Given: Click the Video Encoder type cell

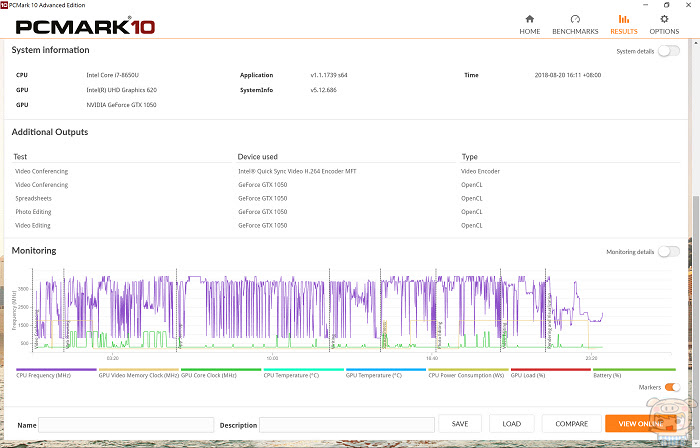Looking at the screenshot, I should pyautogui.click(x=480, y=171).
